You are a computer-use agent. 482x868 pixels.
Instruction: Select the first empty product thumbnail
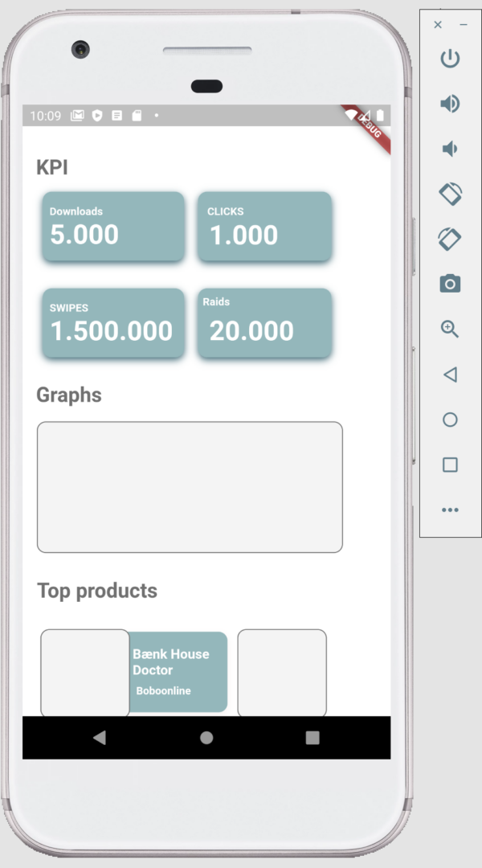84,672
